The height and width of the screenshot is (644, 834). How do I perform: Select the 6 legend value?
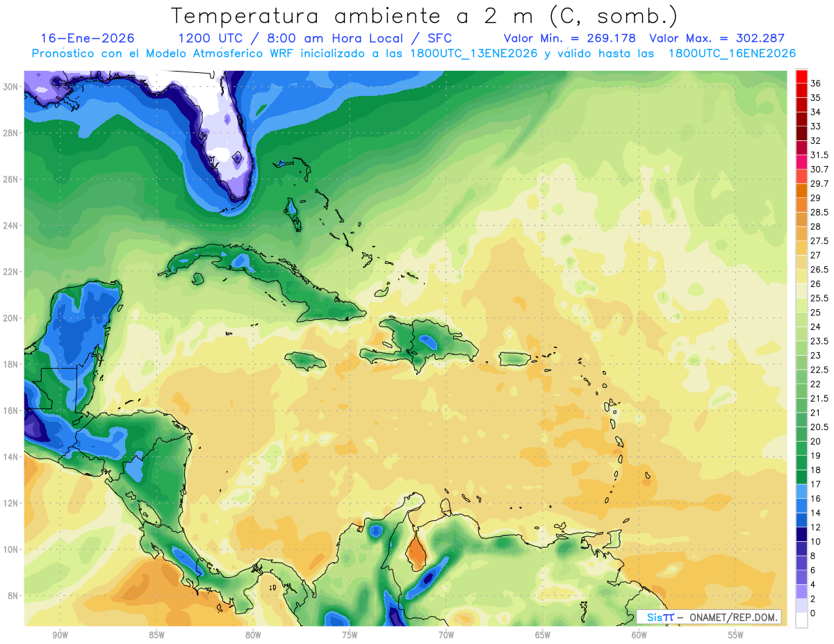click(x=813, y=570)
